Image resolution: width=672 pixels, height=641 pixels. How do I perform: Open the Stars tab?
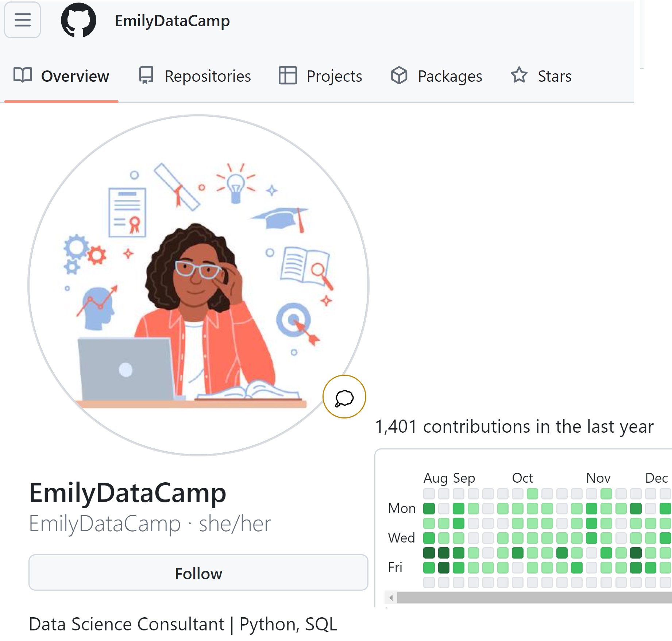coord(554,76)
